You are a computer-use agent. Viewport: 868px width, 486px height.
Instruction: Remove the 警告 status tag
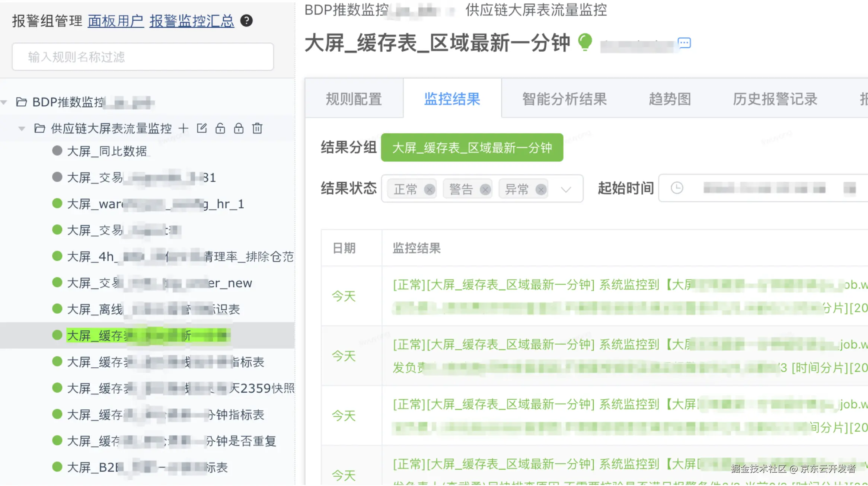(x=485, y=189)
